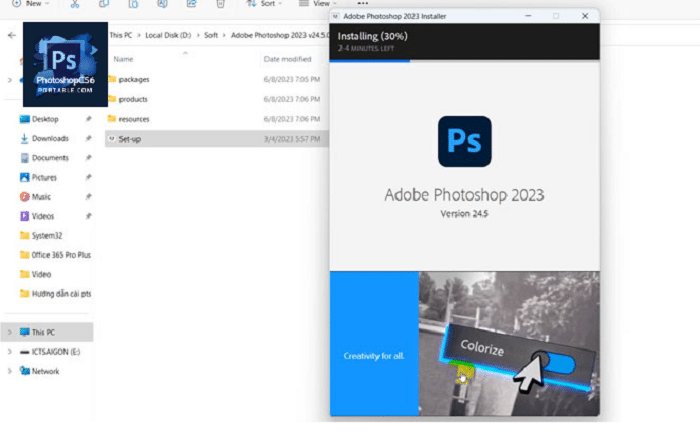
Task: Click the pin icon beside Downloads
Action: point(88,138)
